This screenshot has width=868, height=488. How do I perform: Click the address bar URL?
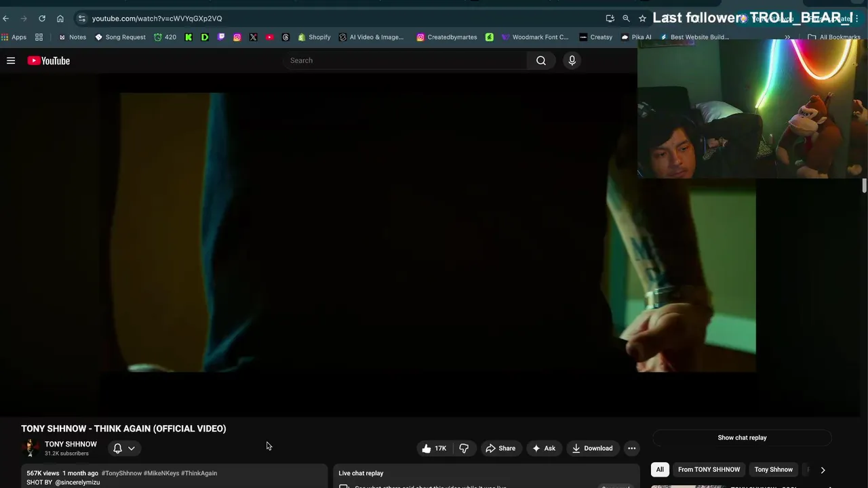pyautogui.click(x=157, y=18)
